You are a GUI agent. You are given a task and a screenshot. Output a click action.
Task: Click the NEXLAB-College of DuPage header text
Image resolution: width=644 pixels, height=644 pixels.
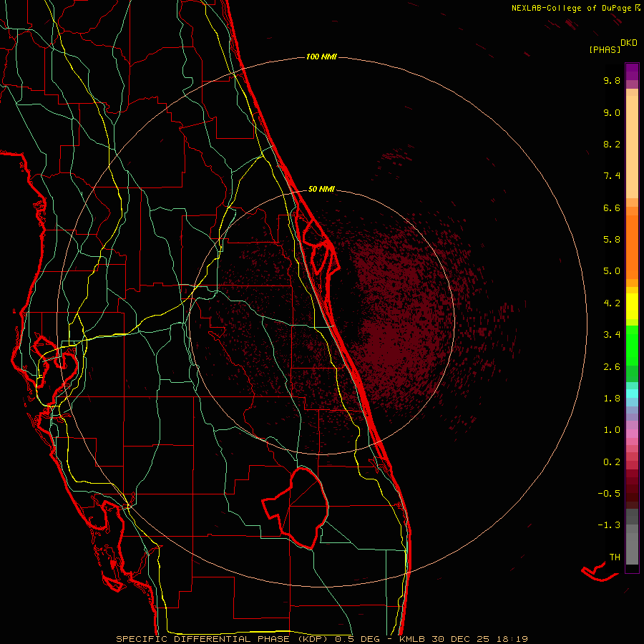(x=571, y=8)
